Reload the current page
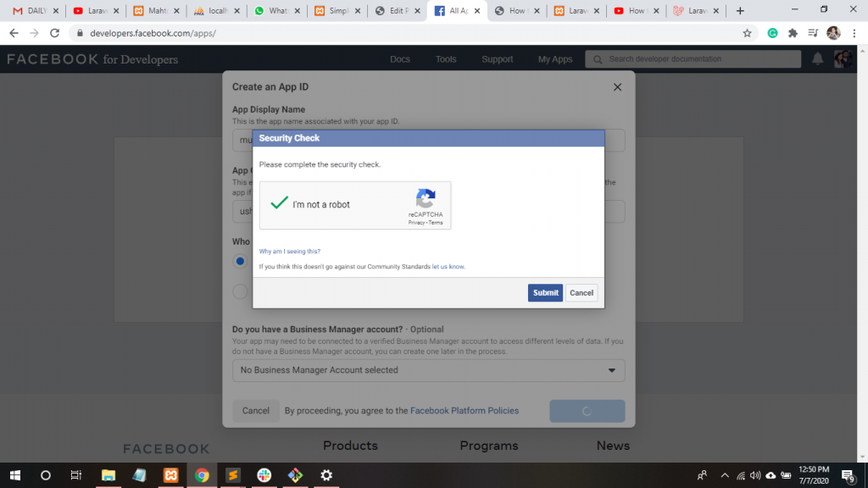 [54, 33]
